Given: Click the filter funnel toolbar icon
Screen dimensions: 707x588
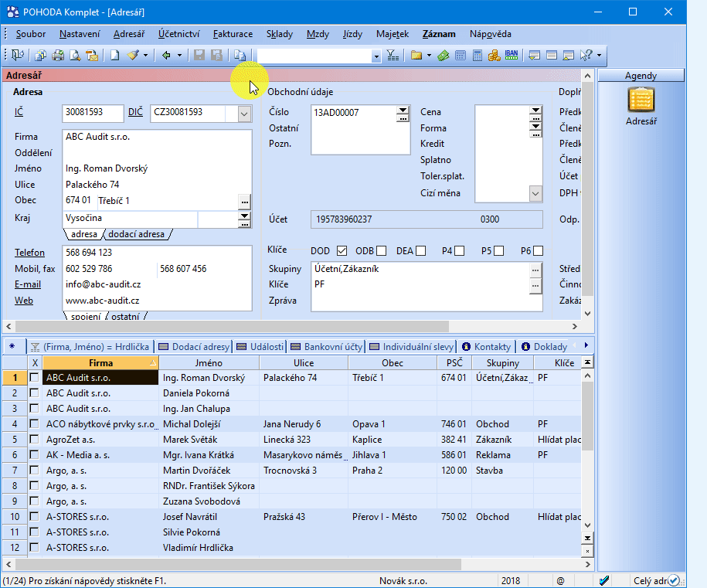Looking at the screenshot, I should point(393,56).
